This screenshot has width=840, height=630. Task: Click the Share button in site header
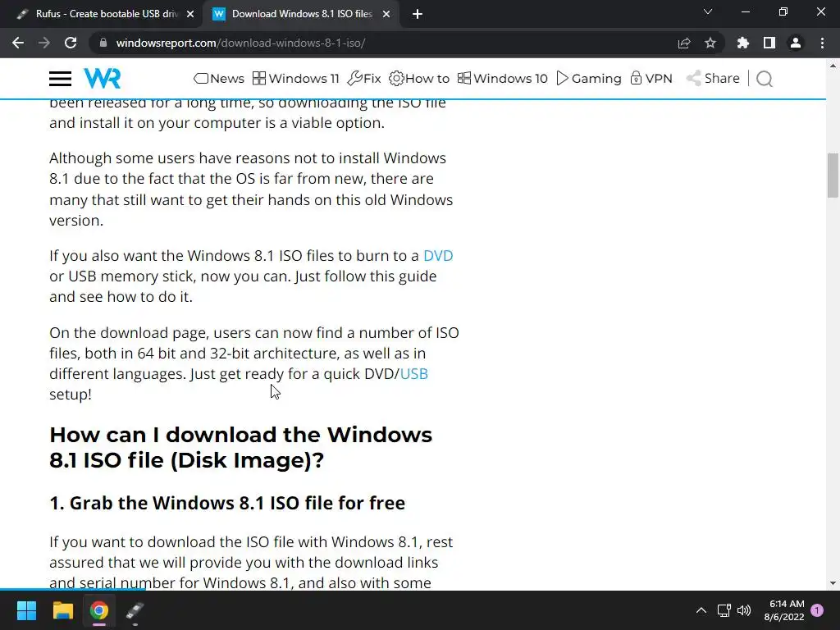713,78
